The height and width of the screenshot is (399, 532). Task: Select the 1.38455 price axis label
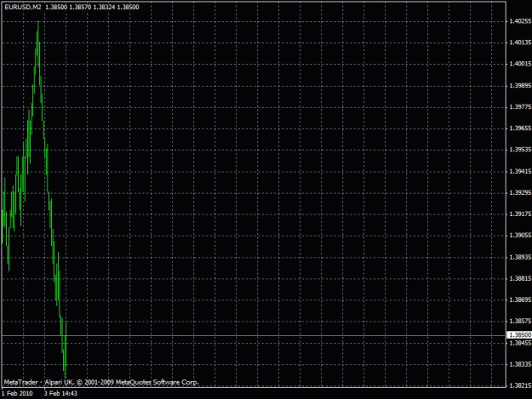click(x=520, y=343)
